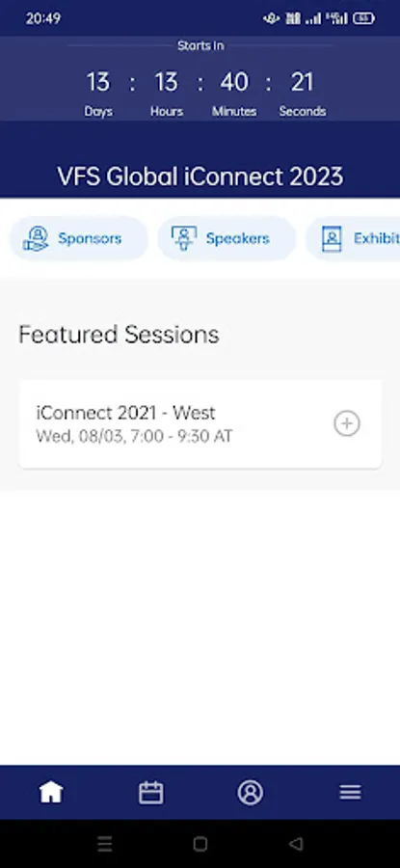Open the Sponsors chip
This screenshot has width=400, height=868.
click(79, 238)
